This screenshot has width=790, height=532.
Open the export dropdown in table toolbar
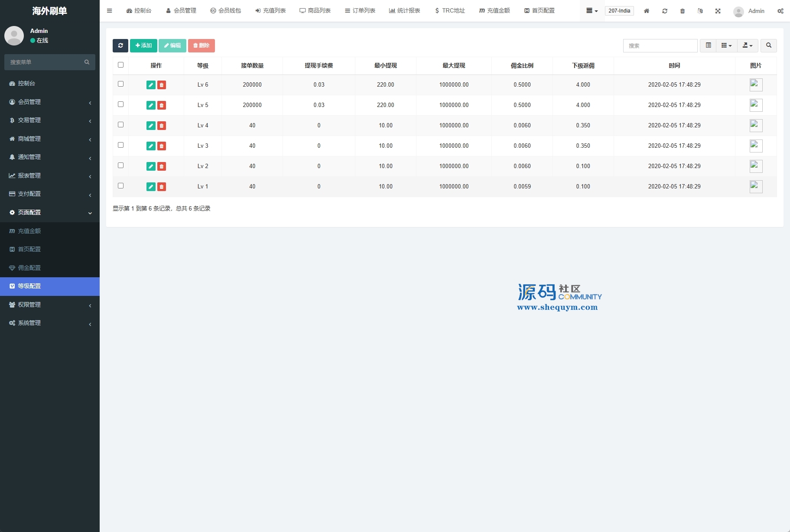(748, 45)
